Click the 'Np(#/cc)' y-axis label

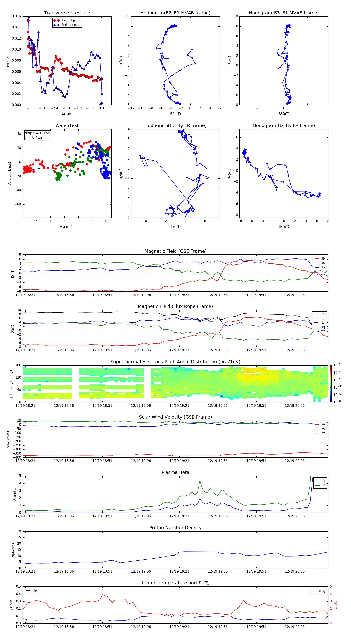tap(13, 550)
